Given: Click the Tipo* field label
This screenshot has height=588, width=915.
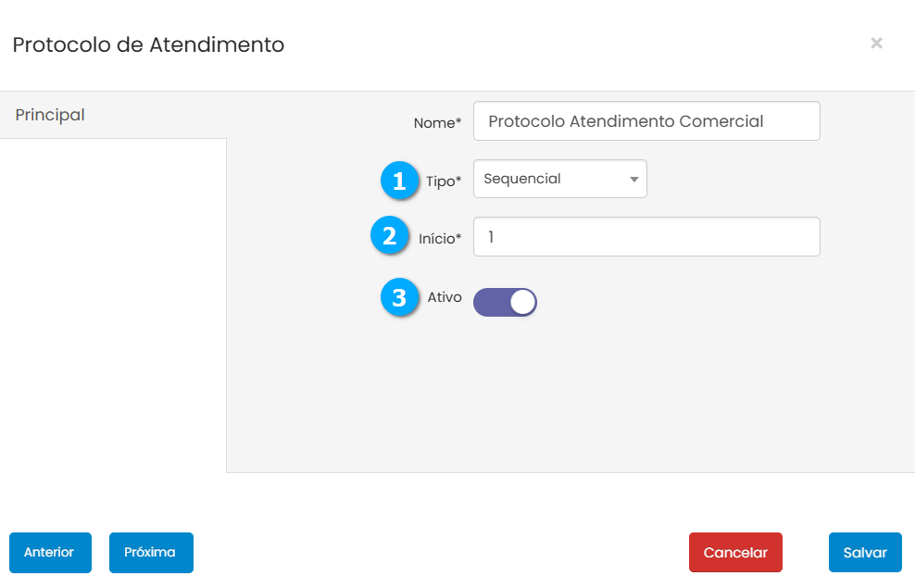Looking at the screenshot, I should tap(444, 181).
